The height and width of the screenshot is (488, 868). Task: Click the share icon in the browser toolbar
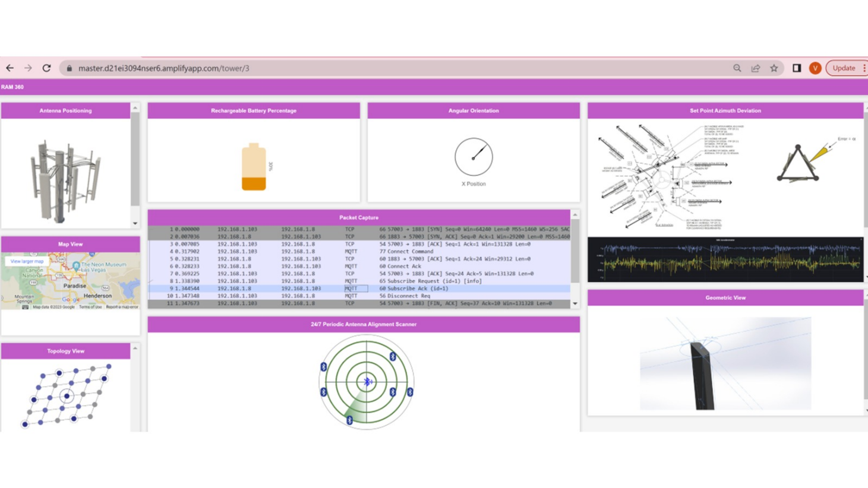[x=755, y=68]
